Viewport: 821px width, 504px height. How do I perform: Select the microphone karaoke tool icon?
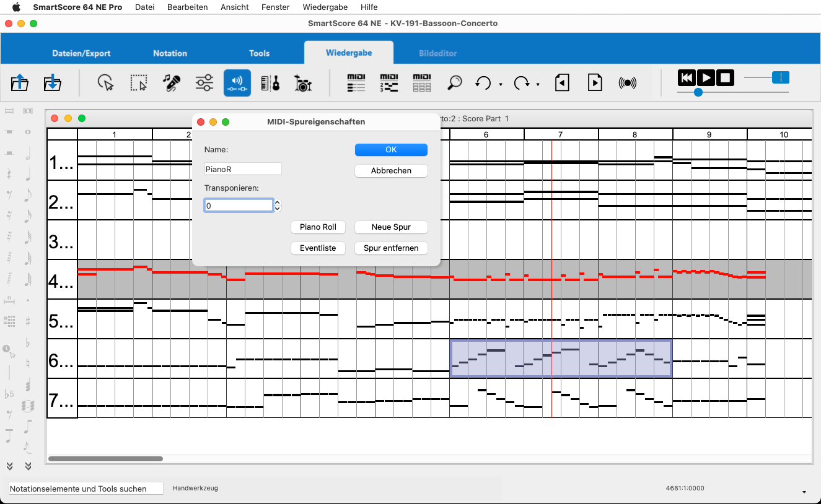click(172, 83)
